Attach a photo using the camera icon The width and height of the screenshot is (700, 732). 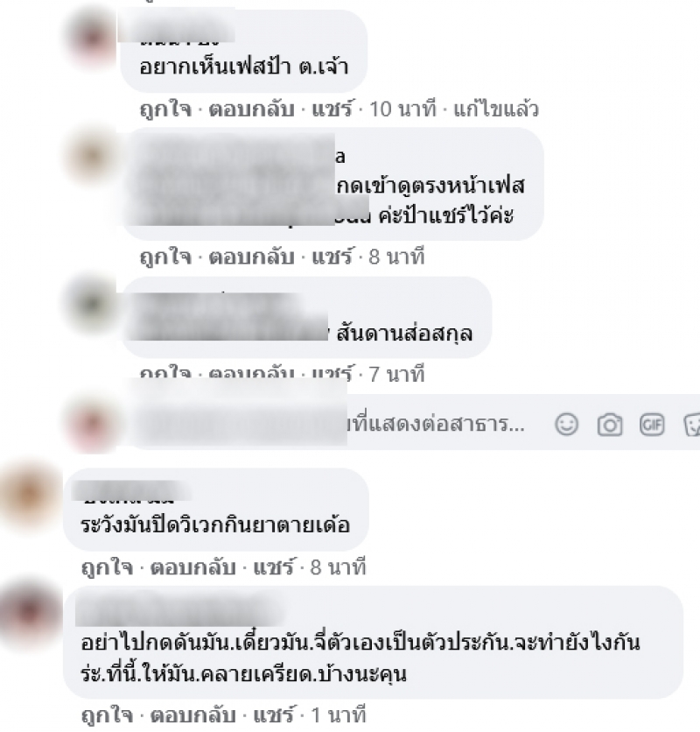tap(610, 425)
